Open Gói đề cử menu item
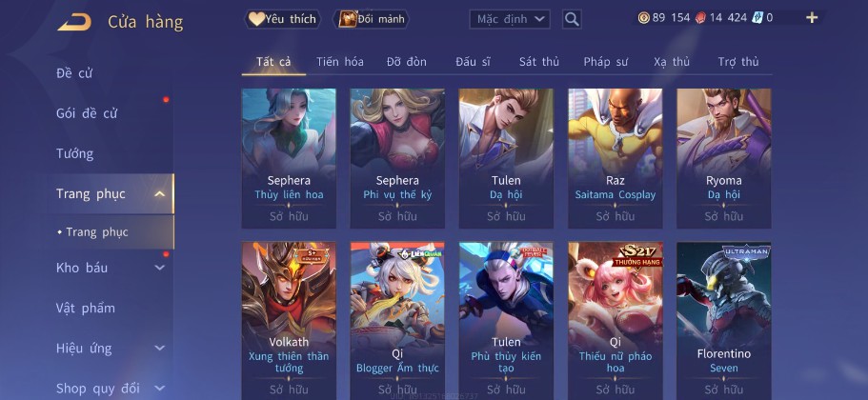868x400 pixels. click(x=87, y=113)
